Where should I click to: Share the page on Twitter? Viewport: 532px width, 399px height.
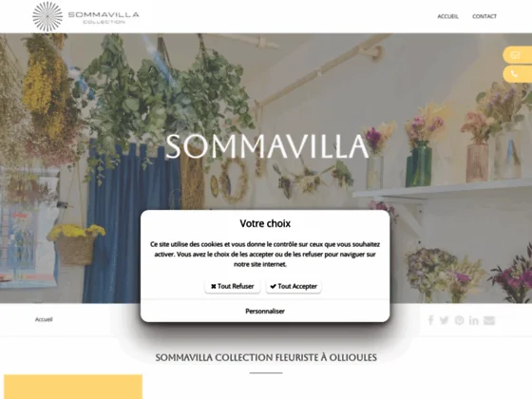[x=445, y=320]
